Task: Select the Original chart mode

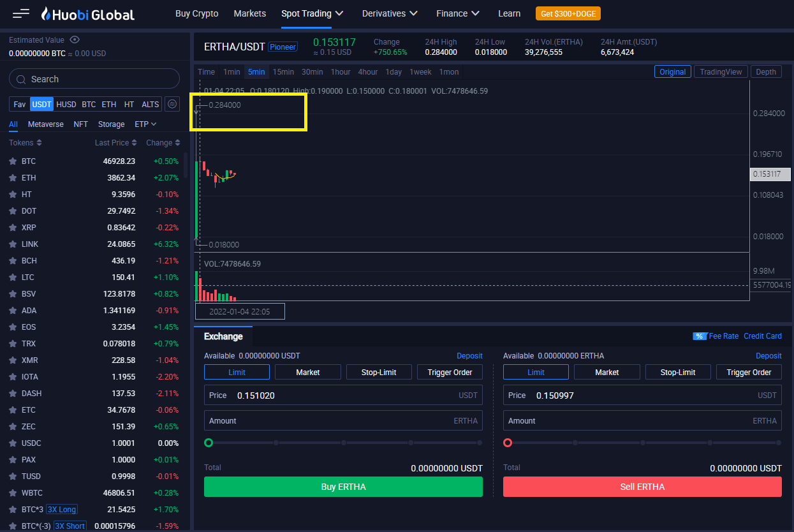Action: click(672, 72)
